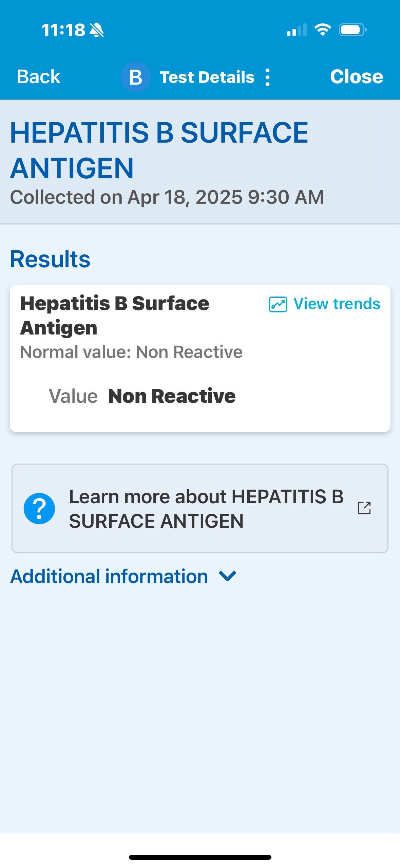Expand the Additional information section label

(109, 576)
